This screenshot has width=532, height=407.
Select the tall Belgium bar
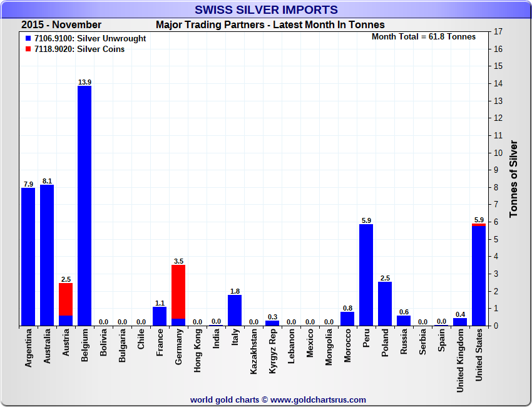84,205
